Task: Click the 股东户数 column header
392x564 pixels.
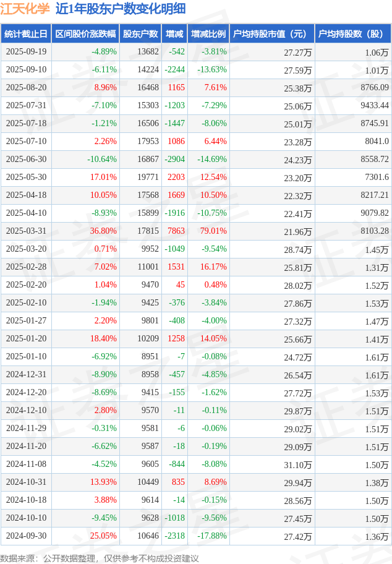Action: pos(140,34)
